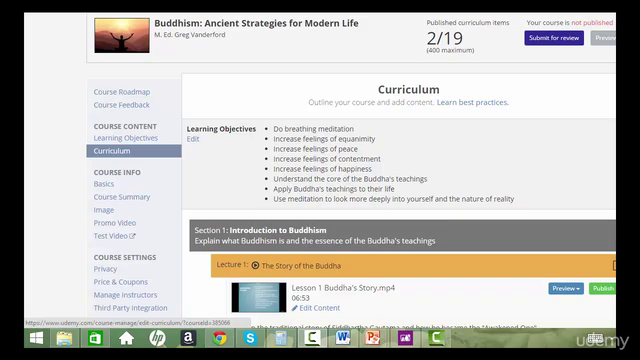The height and width of the screenshot is (360, 640).
Task: Click the pencil icon beside Edit Content
Action: pyautogui.click(x=295, y=308)
